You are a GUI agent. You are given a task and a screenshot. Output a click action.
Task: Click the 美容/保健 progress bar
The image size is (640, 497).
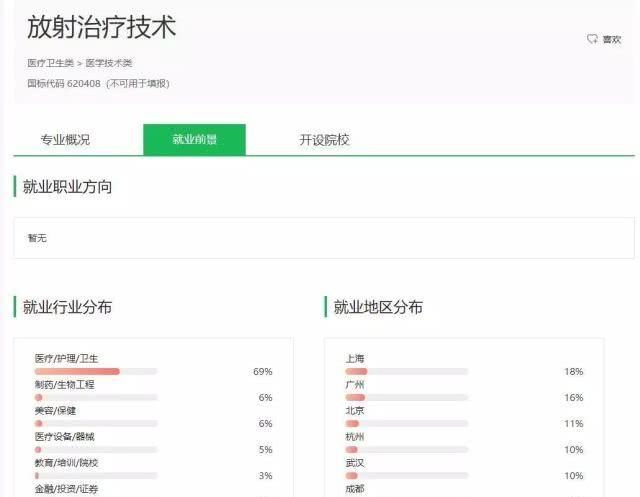click(x=96, y=424)
